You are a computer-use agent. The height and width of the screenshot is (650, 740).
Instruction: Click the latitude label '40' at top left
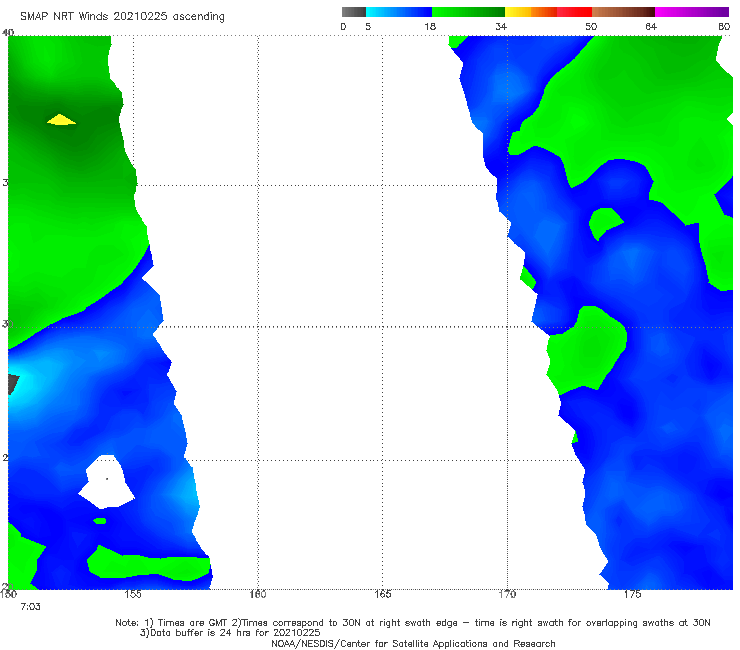pos(8,32)
